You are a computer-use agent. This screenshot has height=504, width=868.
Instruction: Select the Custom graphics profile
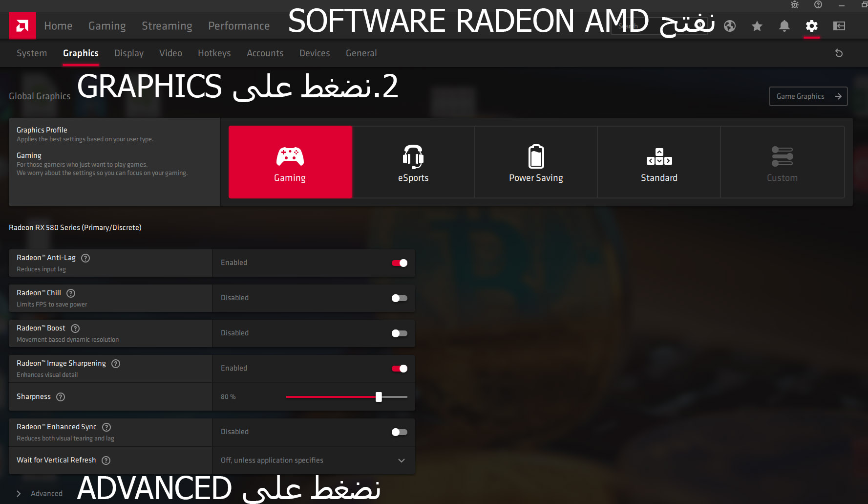click(x=782, y=162)
